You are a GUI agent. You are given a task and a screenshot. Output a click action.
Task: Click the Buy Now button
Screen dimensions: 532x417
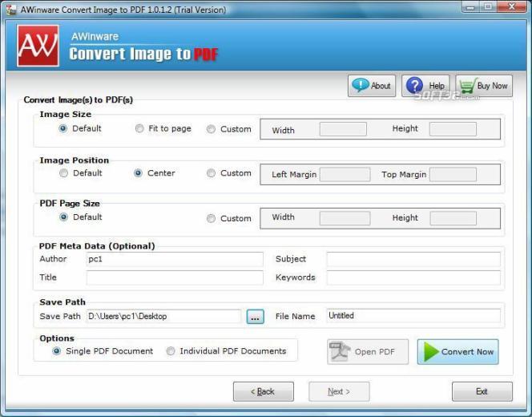click(484, 86)
